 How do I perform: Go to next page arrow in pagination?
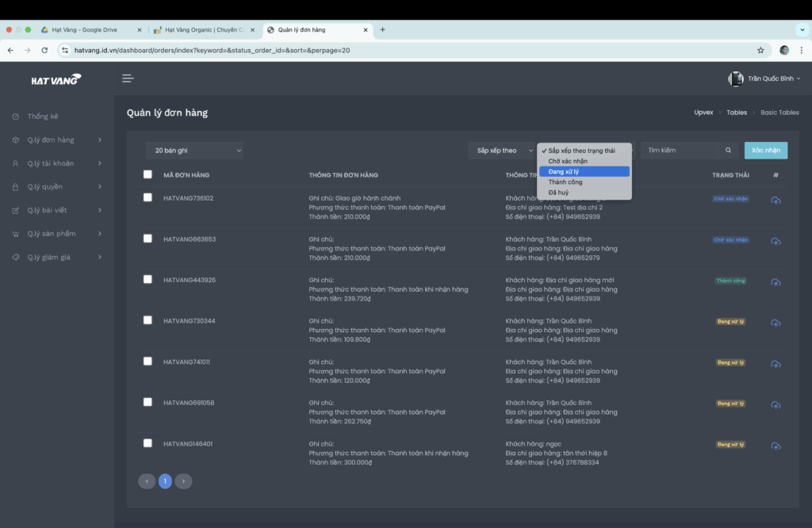(x=183, y=481)
